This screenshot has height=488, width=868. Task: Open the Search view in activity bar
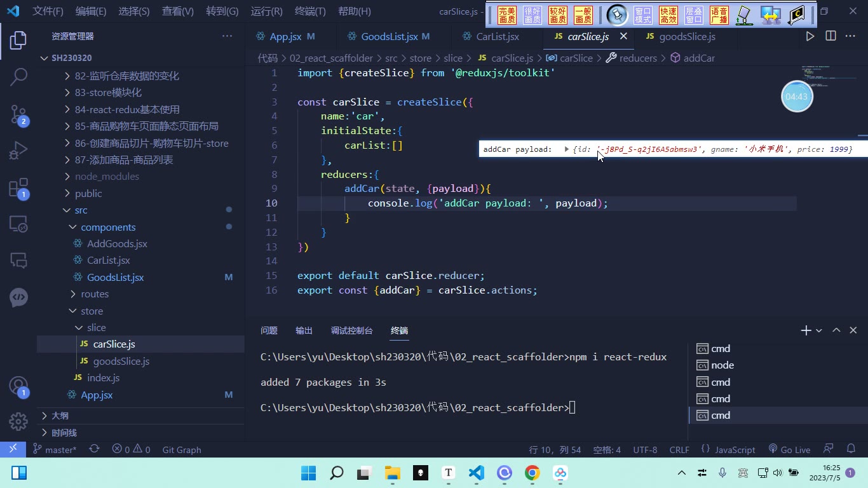pyautogui.click(x=18, y=76)
